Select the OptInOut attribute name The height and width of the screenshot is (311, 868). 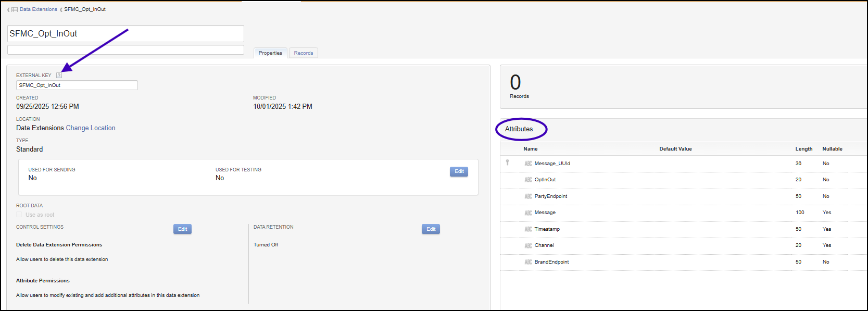coord(545,180)
